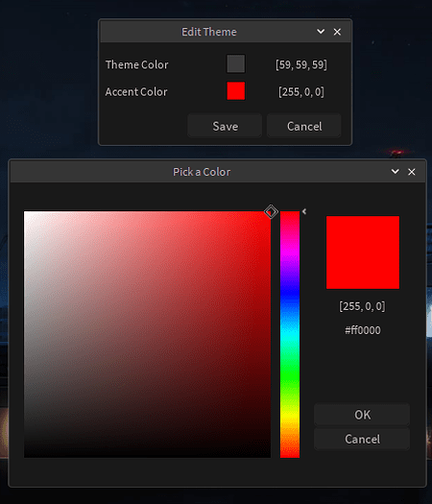
Task: Click the Accent Color label
Action: pos(136,92)
